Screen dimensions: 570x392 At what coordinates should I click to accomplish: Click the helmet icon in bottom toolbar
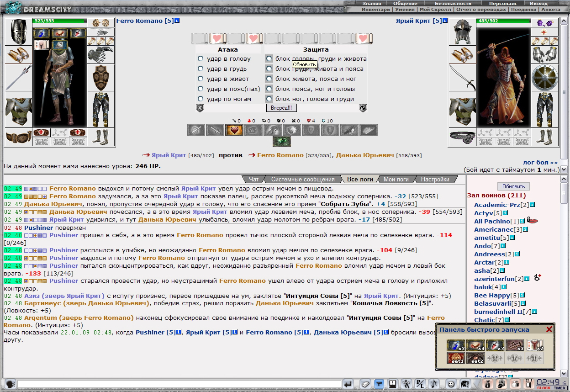click(x=464, y=384)
